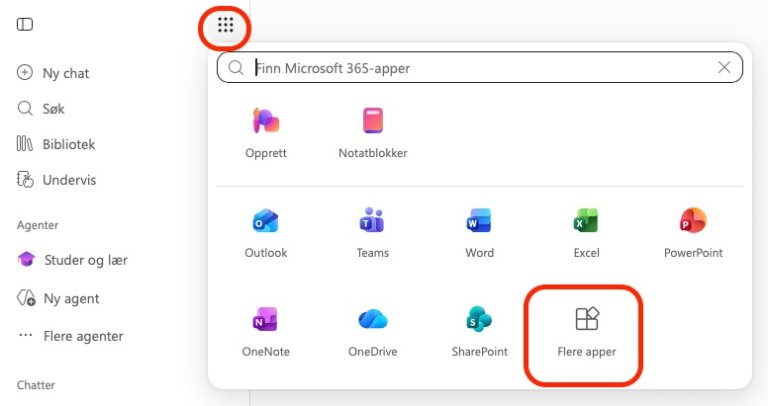
Task: Start a Ny chat
Action: tap(53, 73)
